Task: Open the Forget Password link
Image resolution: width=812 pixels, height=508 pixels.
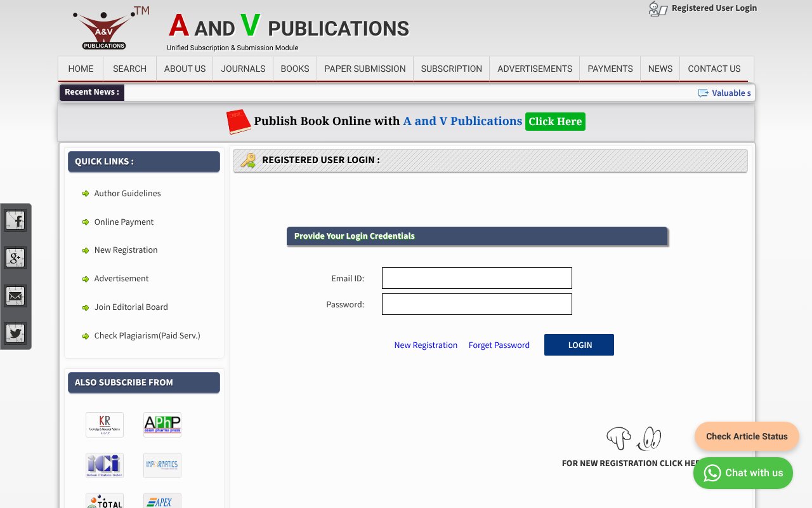Action: click(x=499, y=345)
